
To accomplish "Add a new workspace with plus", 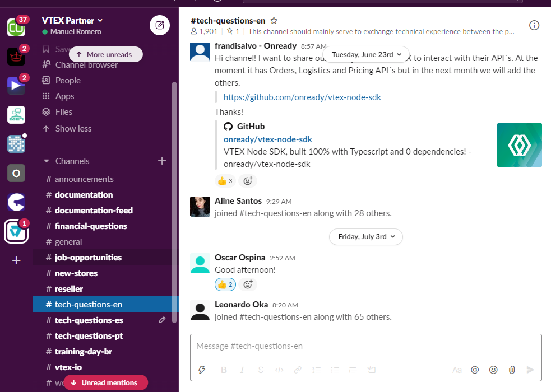I will click(x=16, y=260).
